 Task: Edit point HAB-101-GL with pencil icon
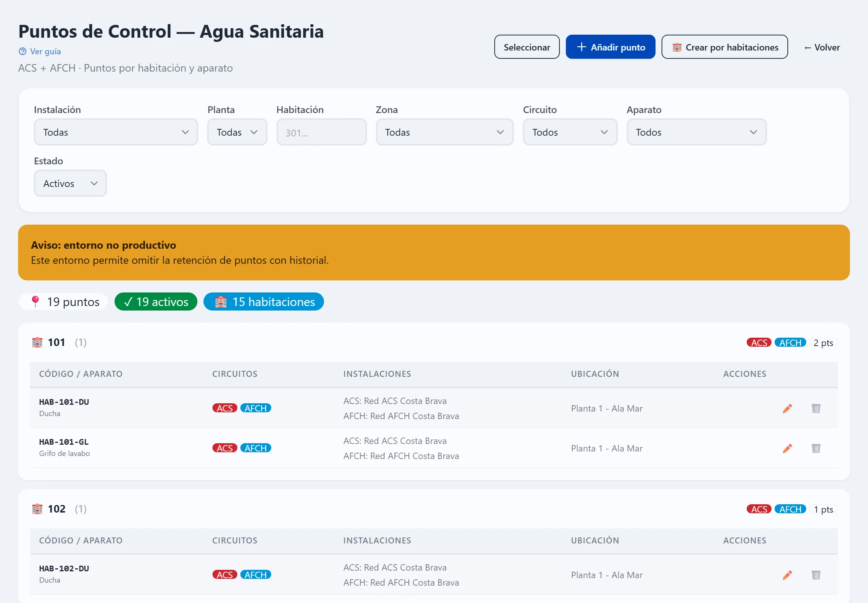(787, 448)
